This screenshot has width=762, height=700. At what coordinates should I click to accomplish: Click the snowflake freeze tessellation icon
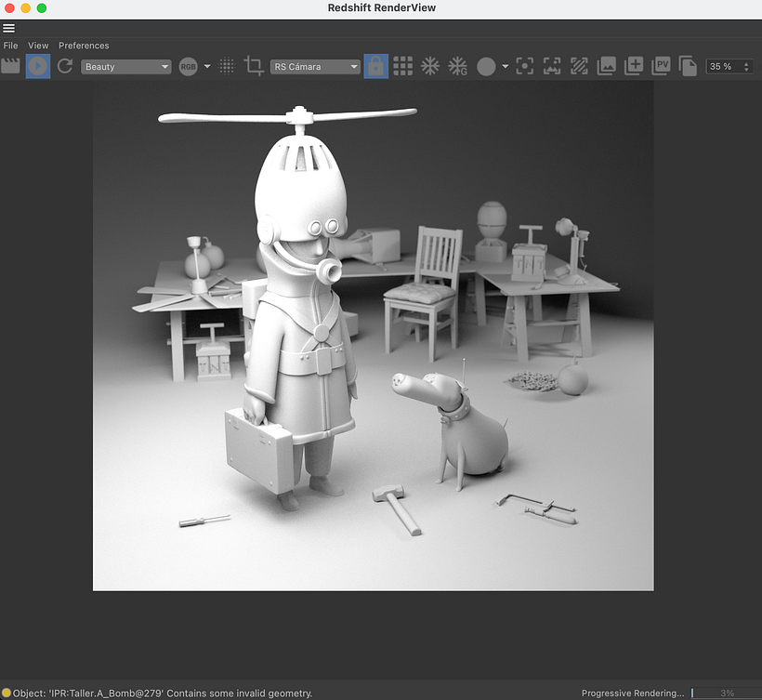pos(430,66)
